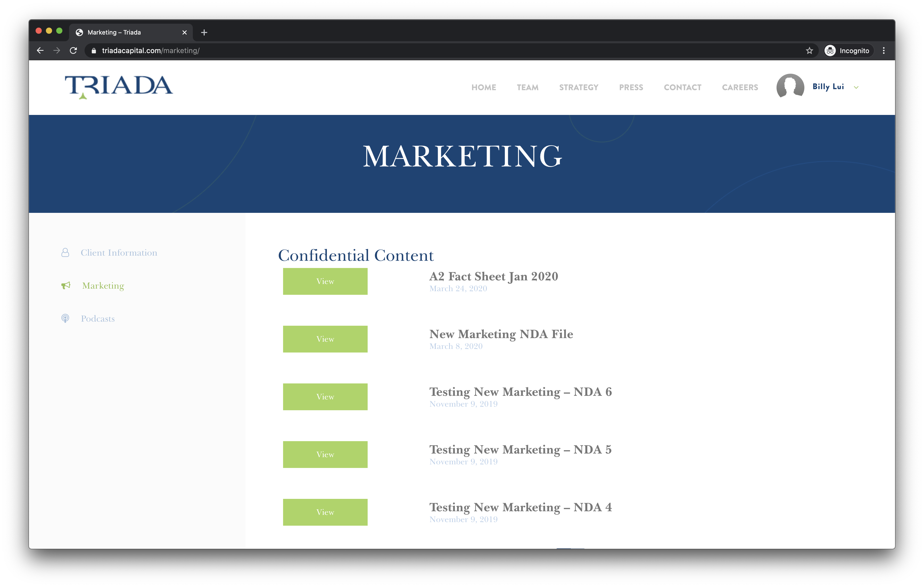View Testing New Marketing – NDA 6
Viewport: 924px width, 587px height.
point(325,397)
